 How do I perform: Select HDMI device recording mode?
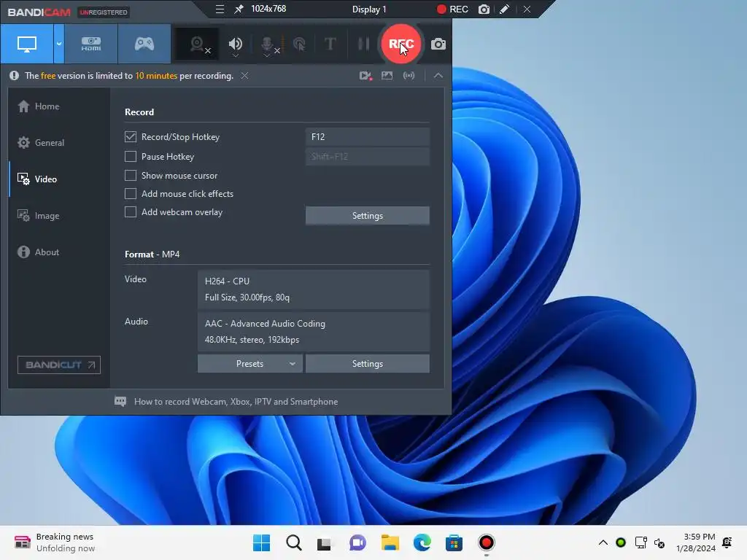pos(91,44)
